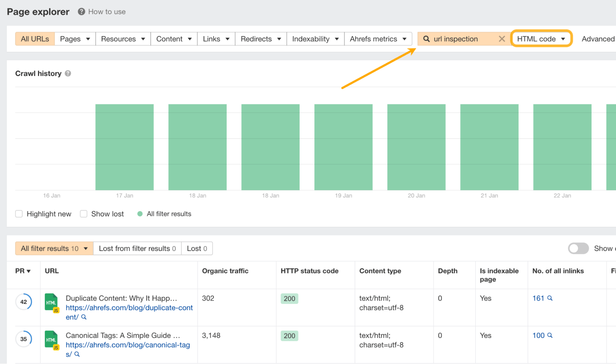Toggle the Highlight new checkbox
Image resolution: width=616 pixels, height=364 pixels.
click(x=18, y=213)
